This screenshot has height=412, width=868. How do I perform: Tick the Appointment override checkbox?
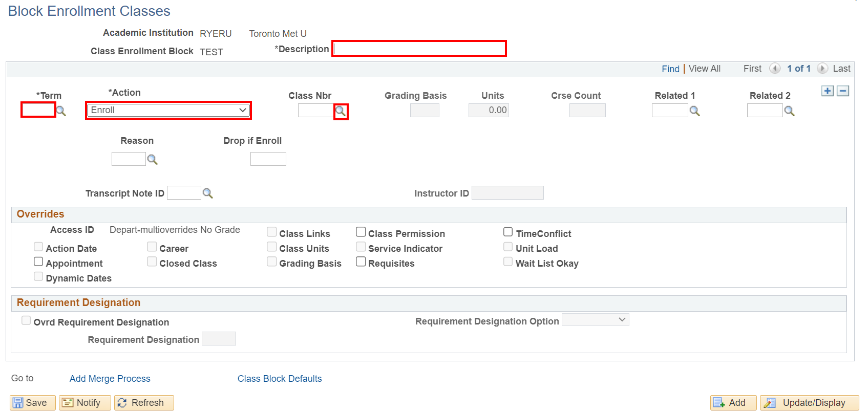(x=38, y=262)
